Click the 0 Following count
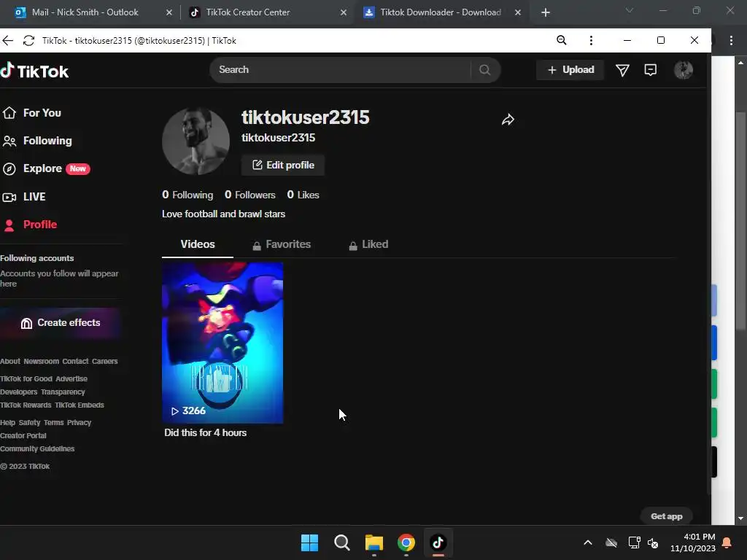This screenshot has width=747, height=560. pyautogui.click(x=187, y=195)
